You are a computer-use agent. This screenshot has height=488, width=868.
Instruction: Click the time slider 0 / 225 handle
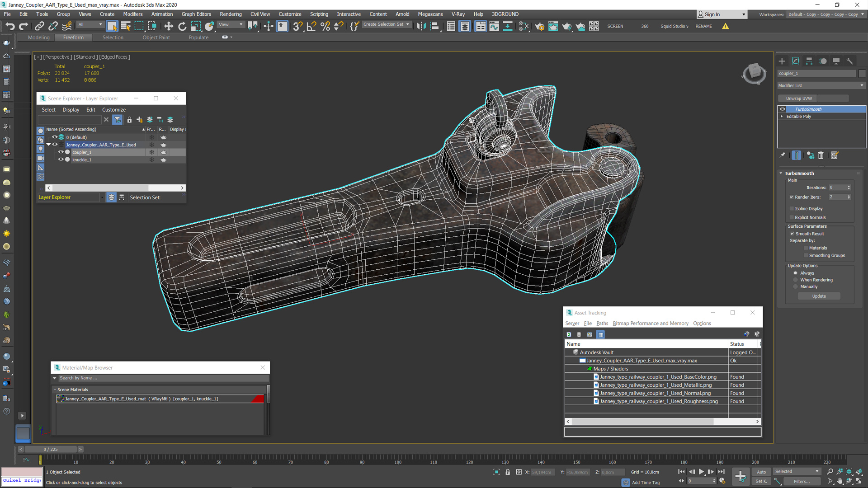[51, 449]
